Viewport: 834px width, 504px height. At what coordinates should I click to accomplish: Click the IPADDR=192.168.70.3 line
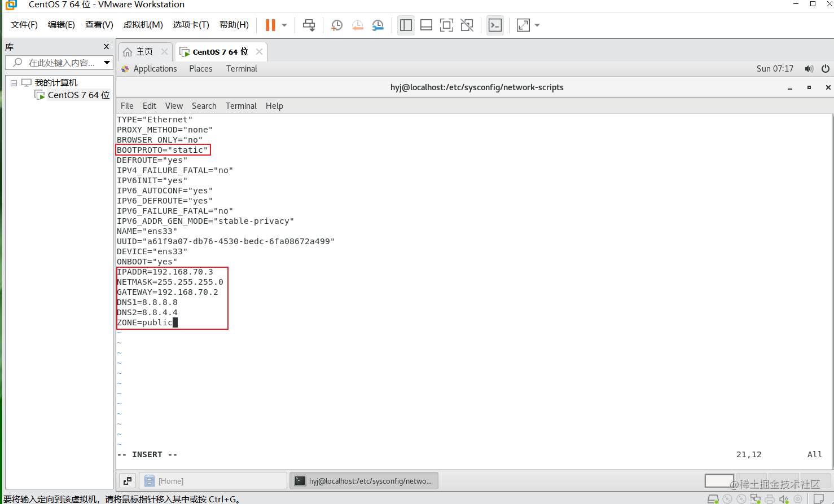165,272
